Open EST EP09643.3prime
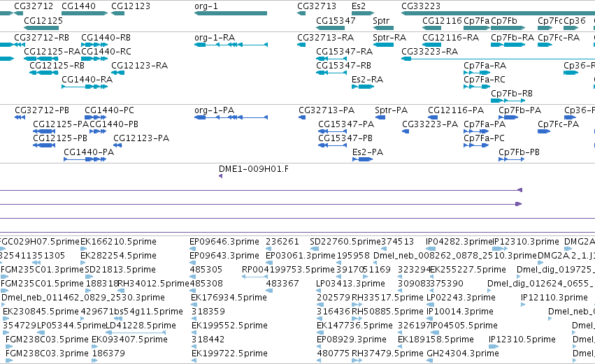 [x=224, y=256]
